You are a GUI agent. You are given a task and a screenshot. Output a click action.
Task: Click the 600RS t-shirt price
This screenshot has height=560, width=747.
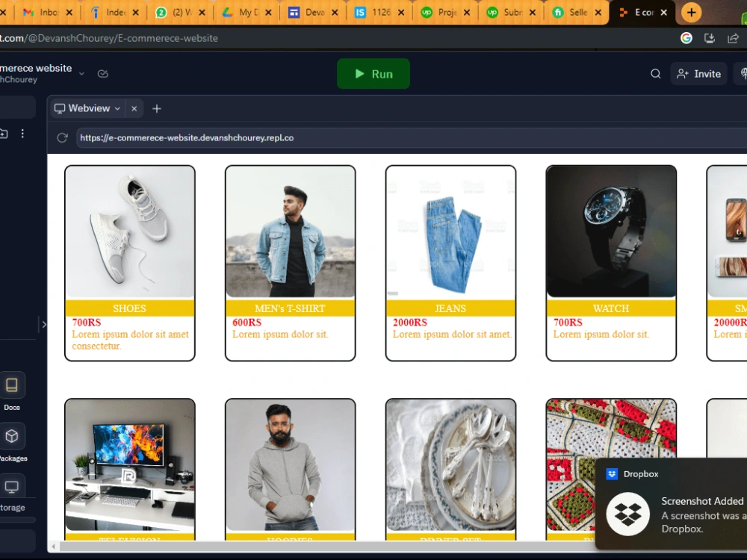click(x=247, y=323)
